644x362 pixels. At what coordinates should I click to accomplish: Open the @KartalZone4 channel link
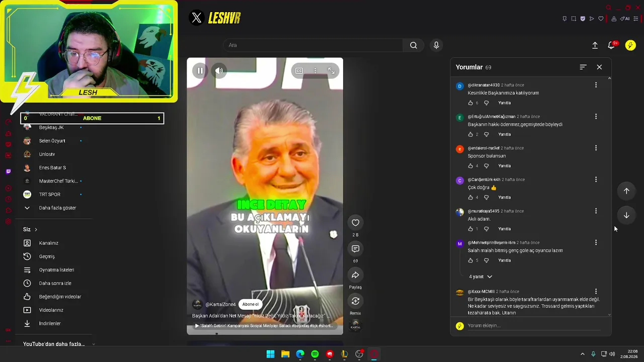click(x=220, y=305)
